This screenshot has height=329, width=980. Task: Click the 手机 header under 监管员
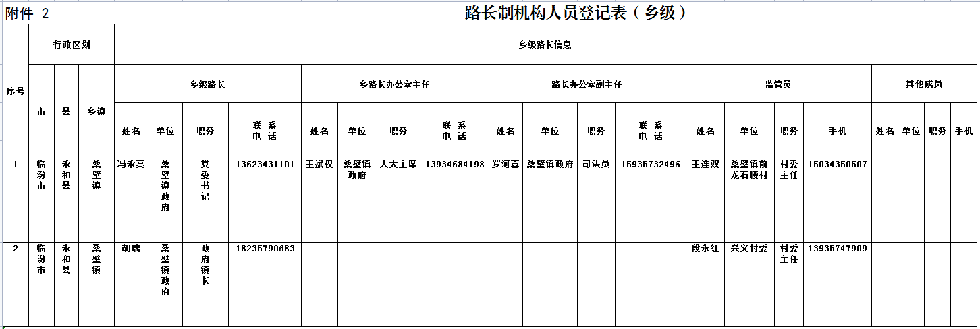click(837, 131)
